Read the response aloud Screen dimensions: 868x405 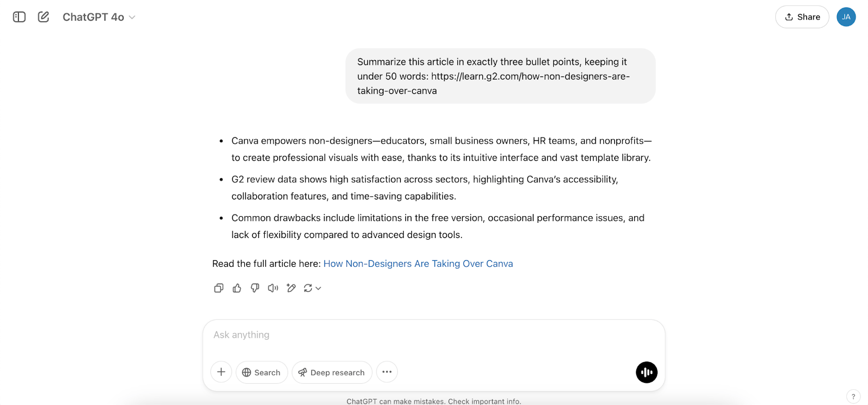pyautogui.click(x=272, y=288)
